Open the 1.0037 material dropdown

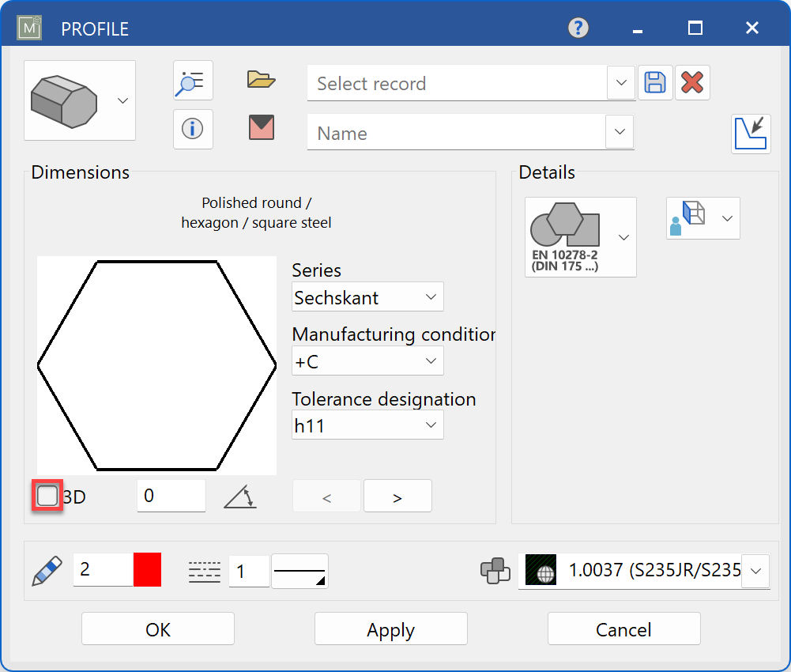tap(756, 570)
